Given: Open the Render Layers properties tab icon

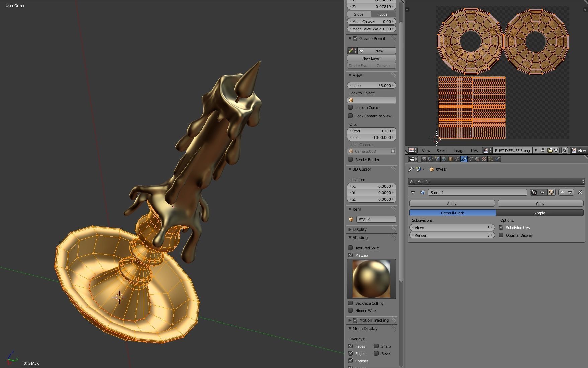Looking at the screenshot, I should 430,159.
